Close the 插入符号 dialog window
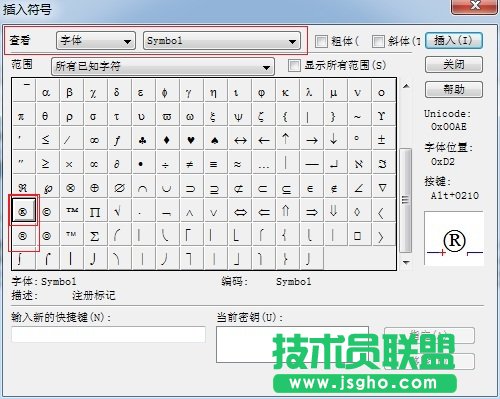The image size is (500, 399). 474,6
